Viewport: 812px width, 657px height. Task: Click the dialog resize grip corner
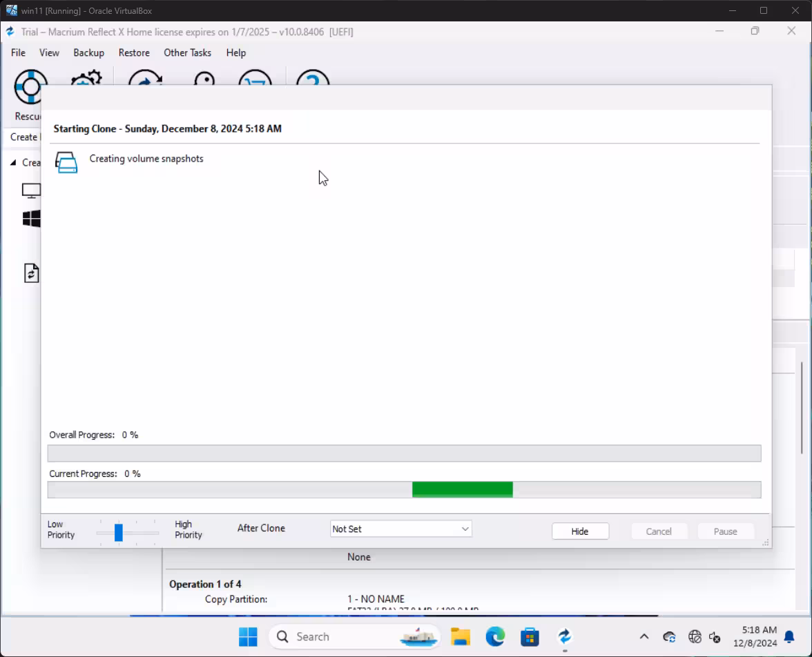(765, 542)
